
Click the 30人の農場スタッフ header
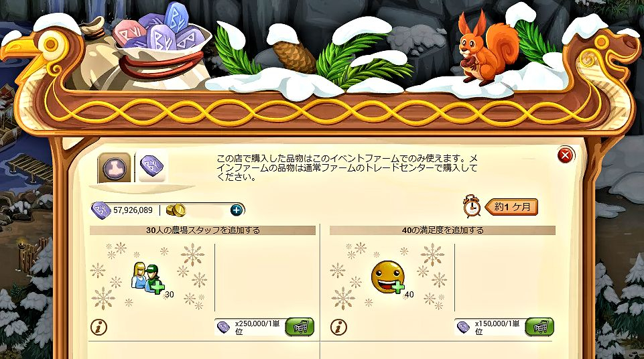pos(203,230)
